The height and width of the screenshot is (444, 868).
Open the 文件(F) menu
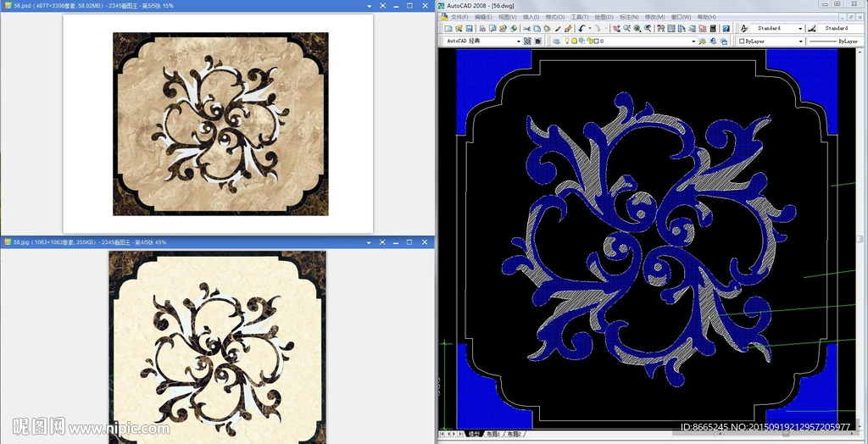click(x=459, y=17)
